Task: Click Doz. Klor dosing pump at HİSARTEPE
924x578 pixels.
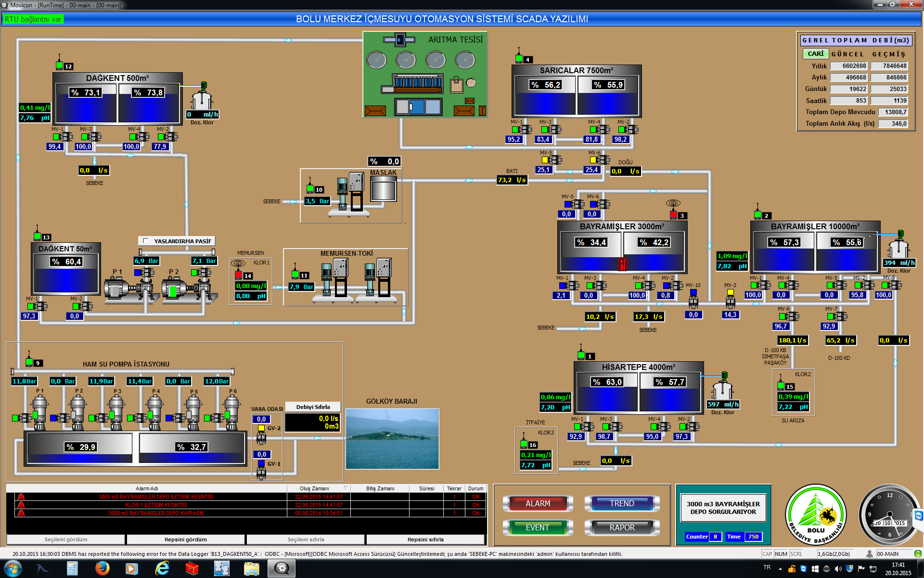Action: [x=722, y=387]
